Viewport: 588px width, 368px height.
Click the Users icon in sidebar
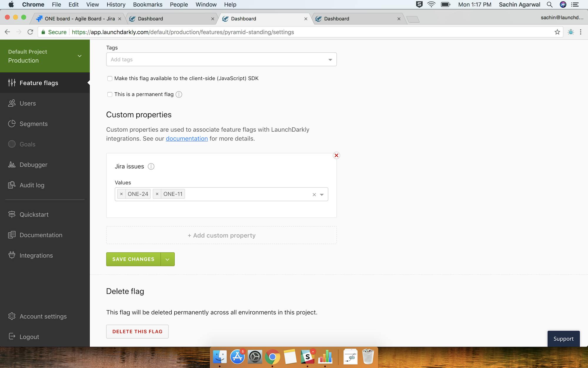pyautogui.click(x=12, y=103)
